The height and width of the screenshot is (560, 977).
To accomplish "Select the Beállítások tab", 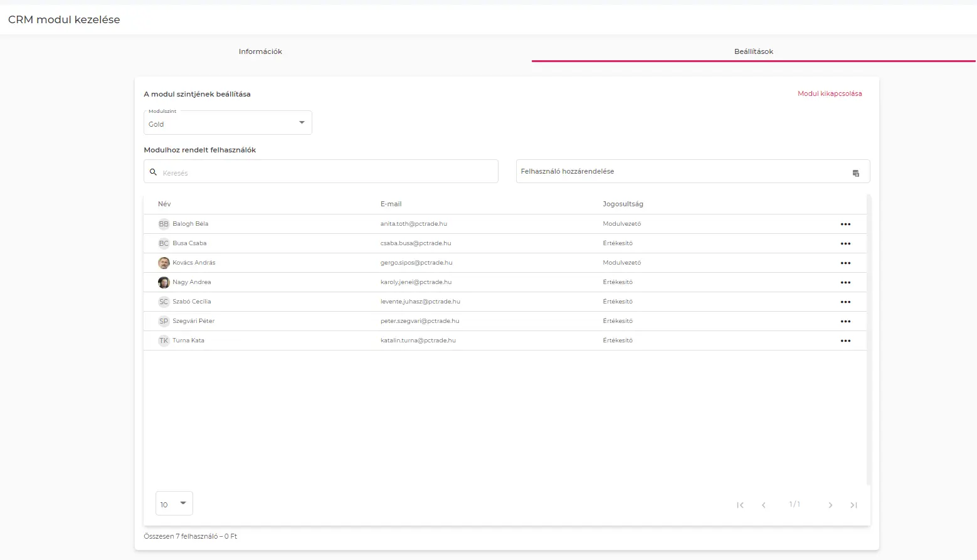I will pos(753,51).
